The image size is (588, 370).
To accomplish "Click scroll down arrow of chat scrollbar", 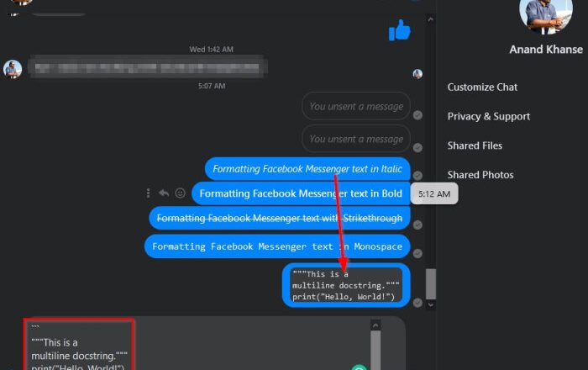I will pos(430,304).
